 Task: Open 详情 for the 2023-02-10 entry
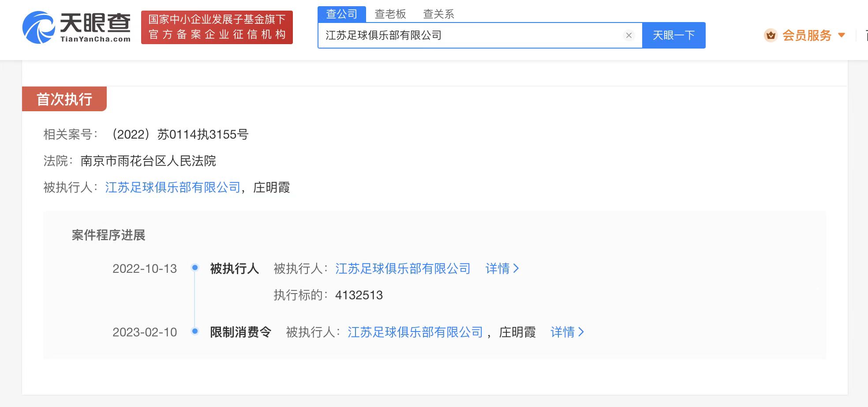point(567,332)
